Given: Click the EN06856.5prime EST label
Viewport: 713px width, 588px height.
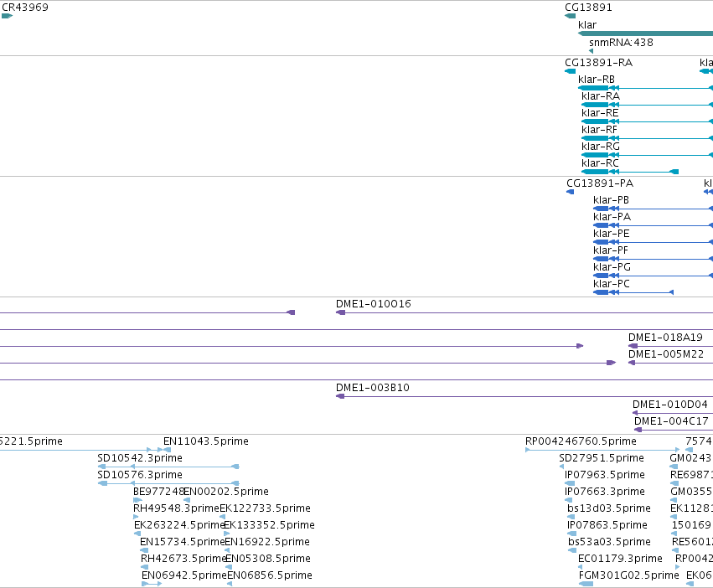Looking at the screenshot, I should [x=270, y=576].
